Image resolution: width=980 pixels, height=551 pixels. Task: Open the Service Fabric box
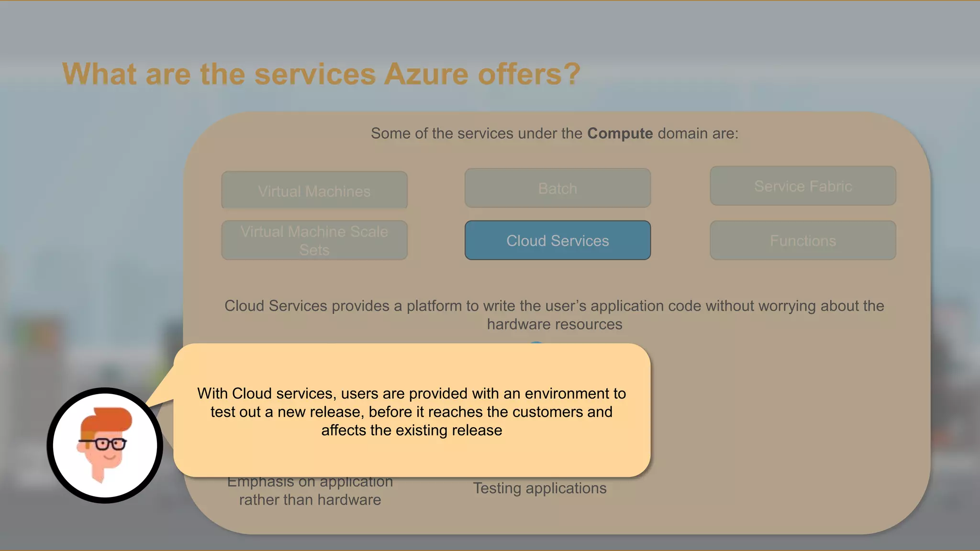pyautogui.click(x=803, y=186)
